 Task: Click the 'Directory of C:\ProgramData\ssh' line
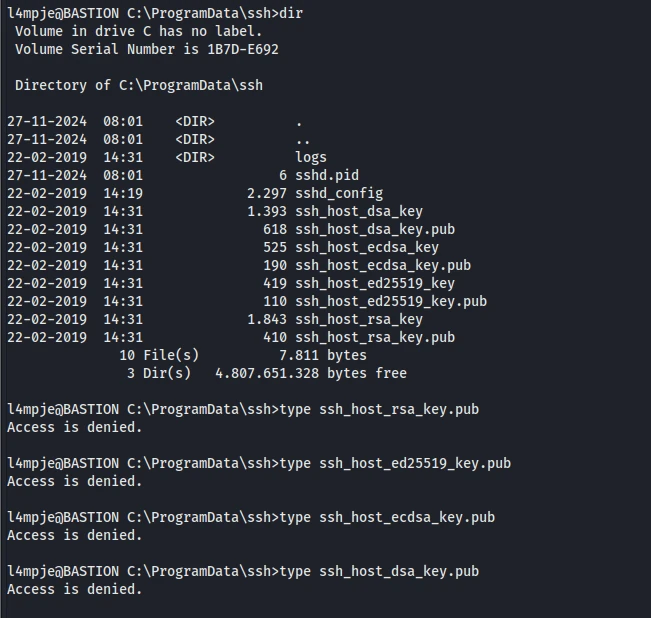(x=139, y=85)
